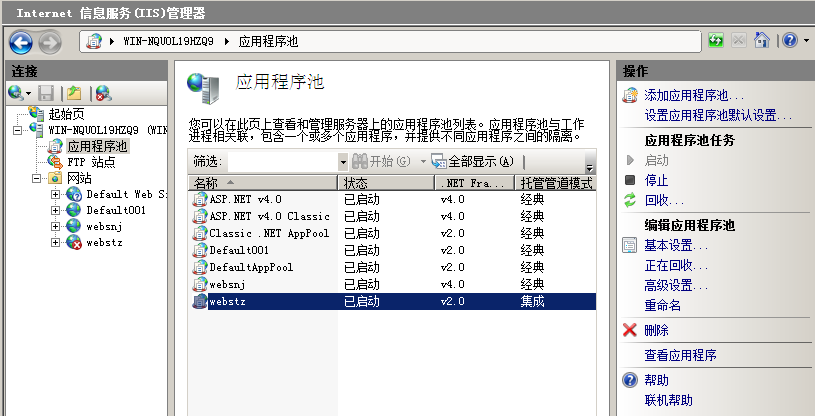This screenshot has width=815, height=416.
Task: Click 回收... recycle action link
Action: [664, 201]
